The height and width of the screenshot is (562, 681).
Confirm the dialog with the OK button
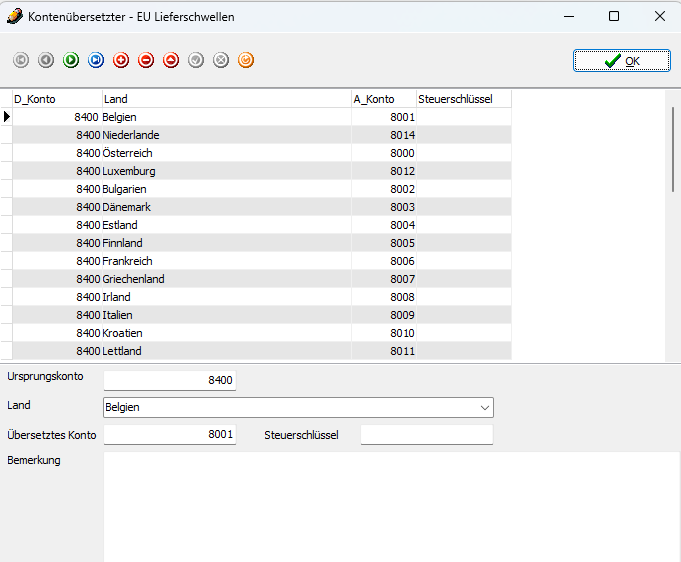[x=621, y=61]
